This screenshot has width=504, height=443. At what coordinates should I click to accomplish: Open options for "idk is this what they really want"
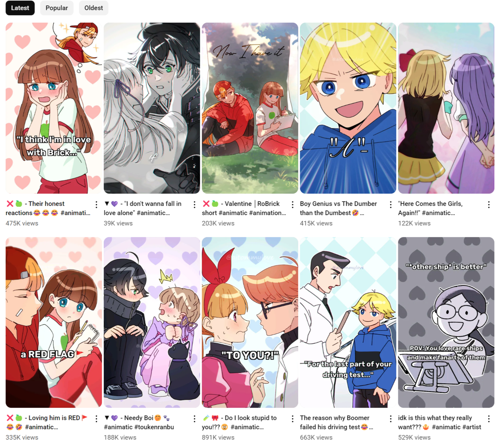[x=489, y=419]
